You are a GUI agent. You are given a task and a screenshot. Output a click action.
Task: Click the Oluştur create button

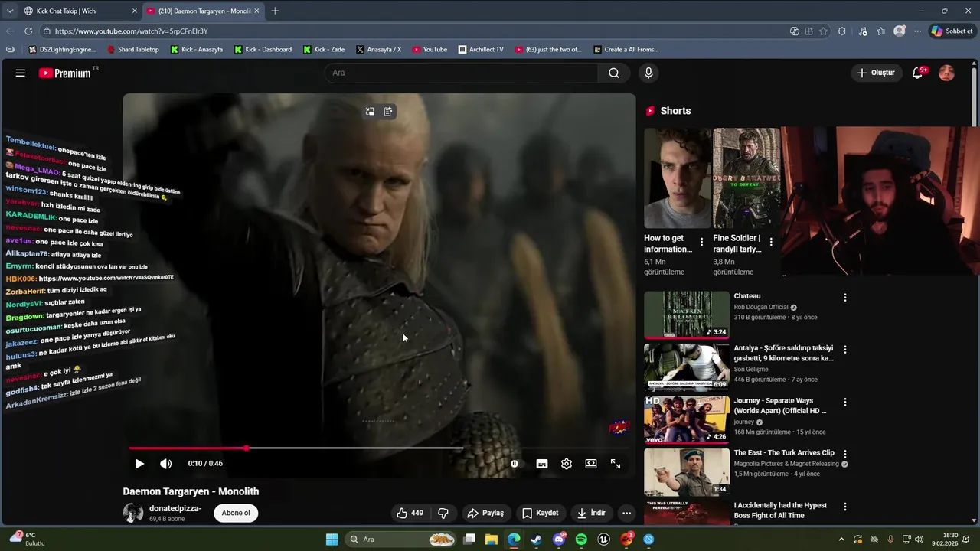coord(876,73)
